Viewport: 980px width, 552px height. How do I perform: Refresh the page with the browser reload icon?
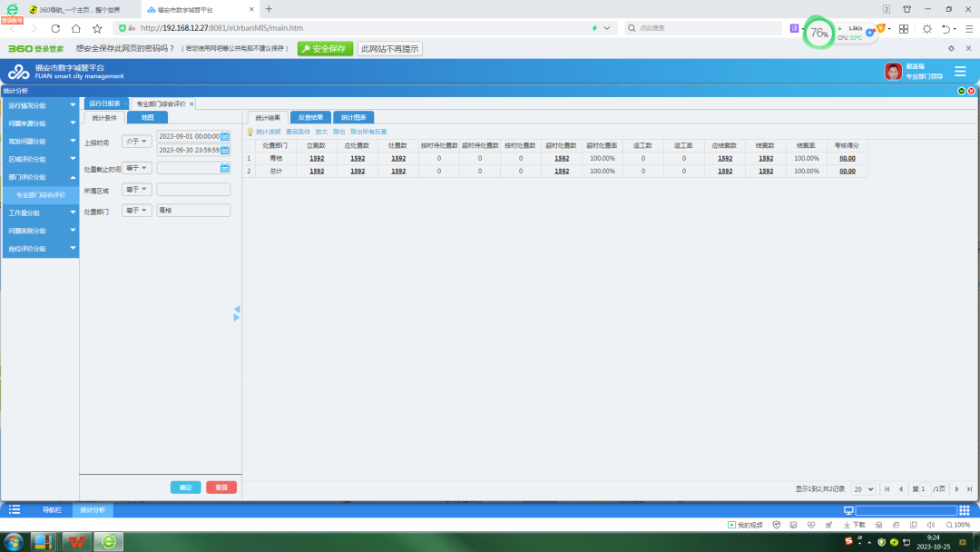click(x=55, y=28)
